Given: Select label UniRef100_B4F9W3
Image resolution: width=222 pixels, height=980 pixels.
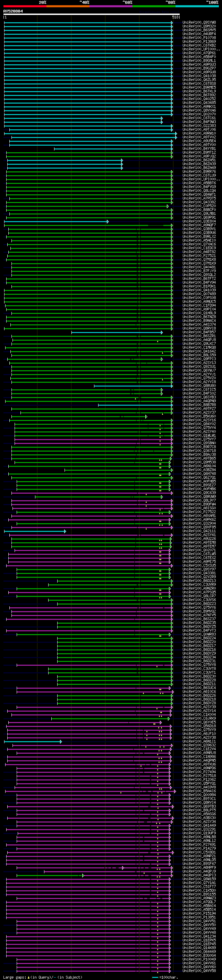Looking at the screenshot, I should (x=199, y=122).
